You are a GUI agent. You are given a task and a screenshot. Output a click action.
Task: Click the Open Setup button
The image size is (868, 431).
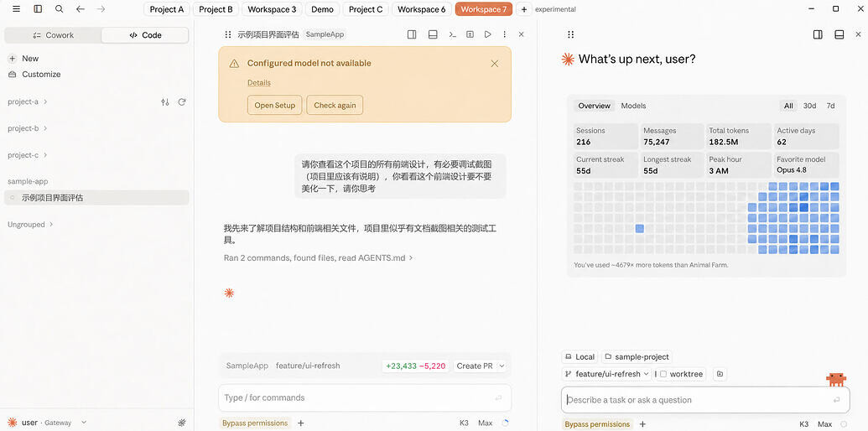coord(274,105)
